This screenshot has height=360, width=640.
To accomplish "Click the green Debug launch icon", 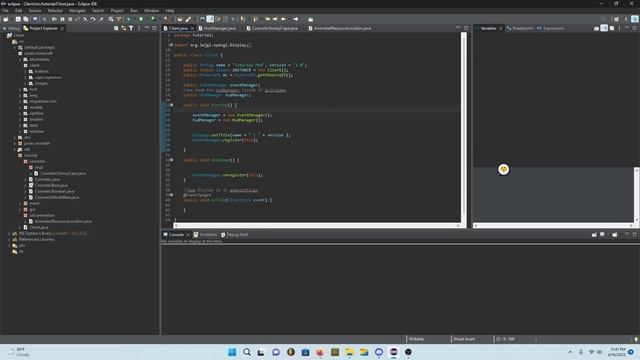I will [129, 19].
